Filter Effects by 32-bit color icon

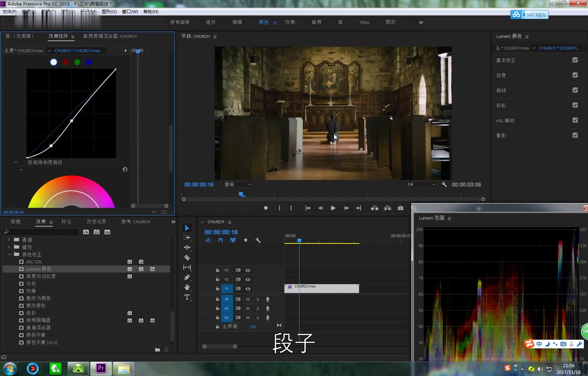(x=97, y=232)
